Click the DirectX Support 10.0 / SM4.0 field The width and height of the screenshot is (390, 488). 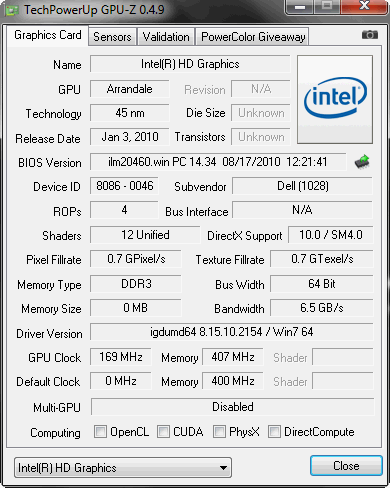331,235
